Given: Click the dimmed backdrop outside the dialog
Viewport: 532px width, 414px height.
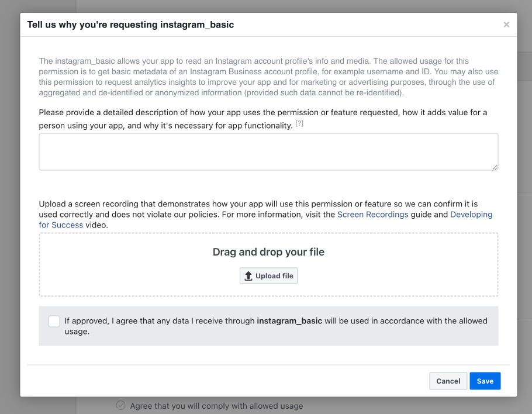Looking at the screenshot, I should point(9,203).
